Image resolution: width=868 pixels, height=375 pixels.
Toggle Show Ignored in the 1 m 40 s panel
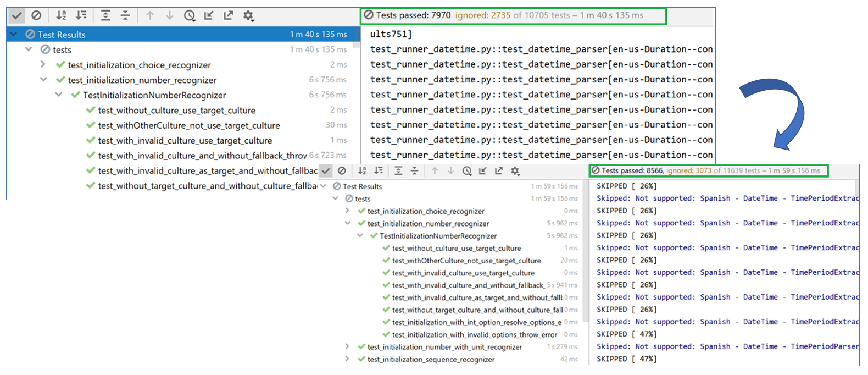coord(36,15)
